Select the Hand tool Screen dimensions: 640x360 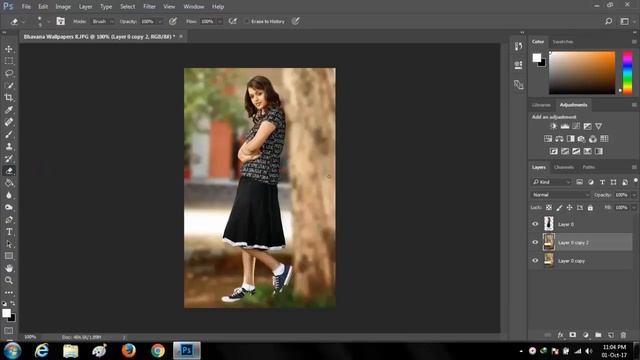pos(9,268)
